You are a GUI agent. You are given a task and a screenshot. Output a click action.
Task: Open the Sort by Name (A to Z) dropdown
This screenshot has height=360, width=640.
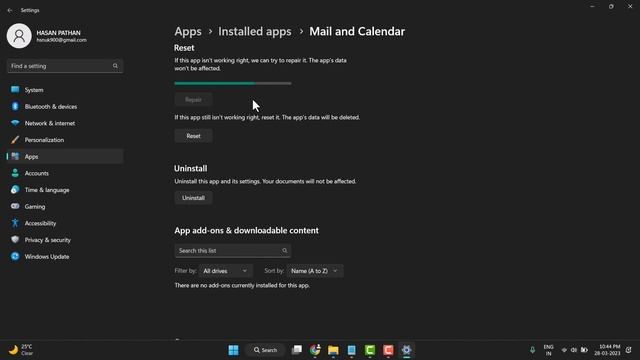click(x=315, y=271)
